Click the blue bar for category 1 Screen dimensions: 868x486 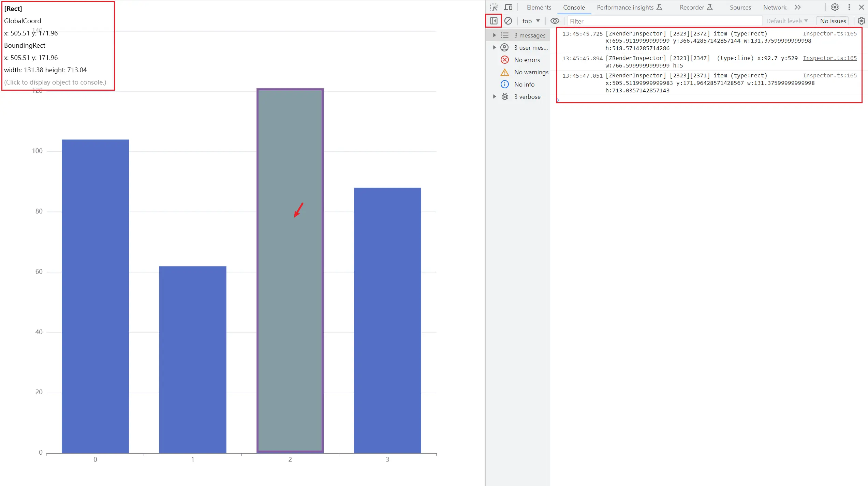click(x=193, y=360)
